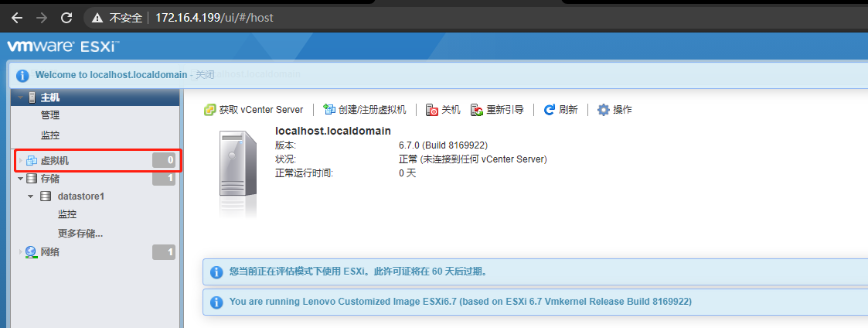
Task: Open 监控 under datastore1
Action: pos(67,214)
